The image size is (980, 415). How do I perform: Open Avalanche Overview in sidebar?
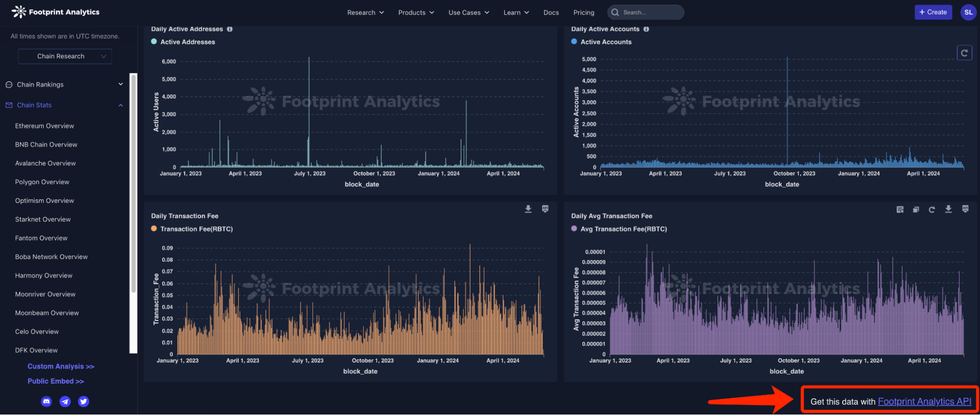click(x=46, y=163)
